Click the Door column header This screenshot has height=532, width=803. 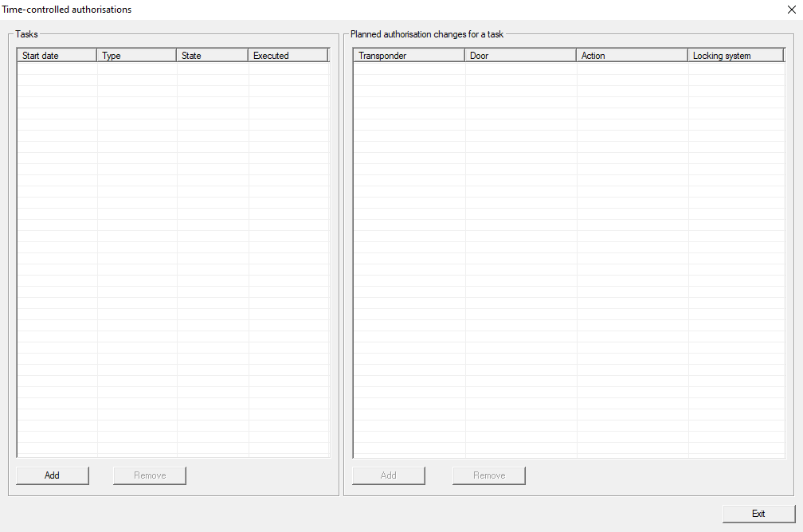point(520,56)
